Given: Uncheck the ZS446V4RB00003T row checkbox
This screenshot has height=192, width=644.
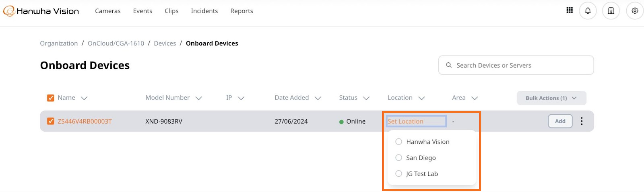Looking at the screenshot, I should 51,121.
